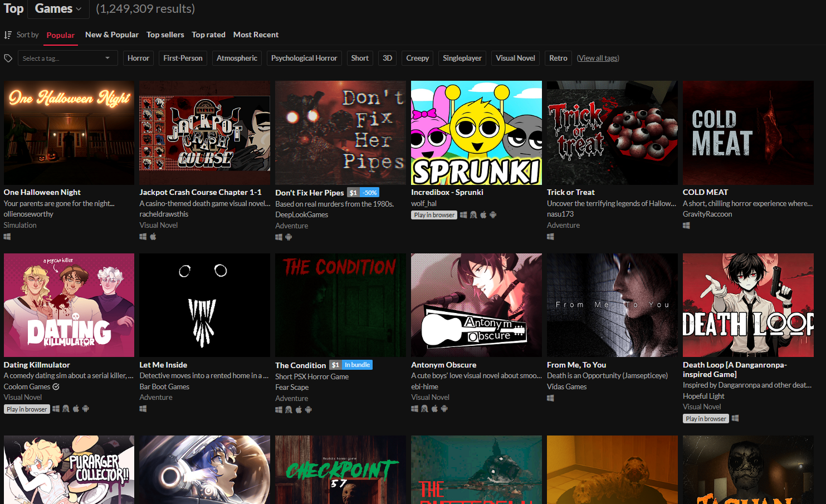The width and height of the screenshot is (826, 504).
Task: Open the COLD MEAT cover image
Action: 748,133
